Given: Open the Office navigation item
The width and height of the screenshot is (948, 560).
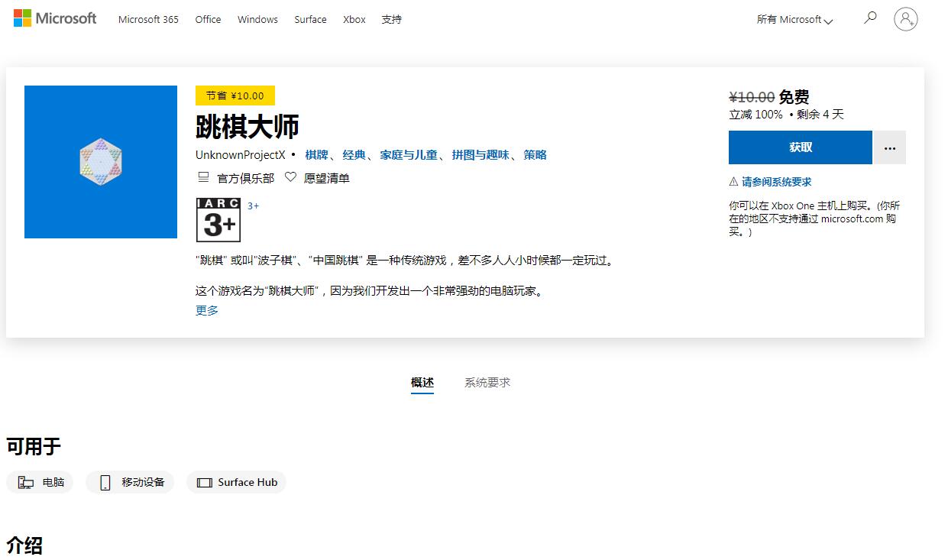Looking at the screenshot, I should [x=208, y=19].
